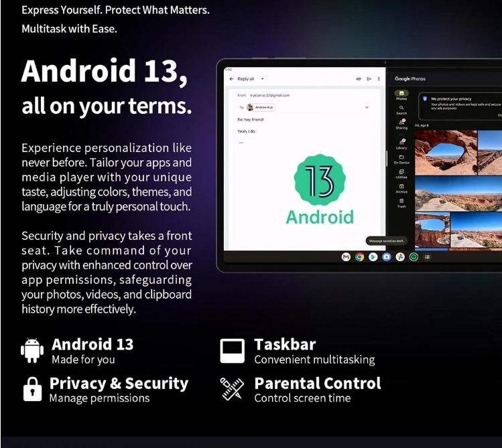Click the privacy shield icon in the banner

pyautogui.click(x=425, y=99)
